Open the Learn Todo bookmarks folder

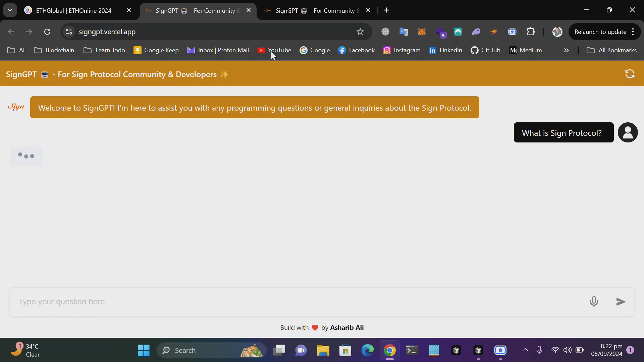pyautogui.click(x=104, y=50)
